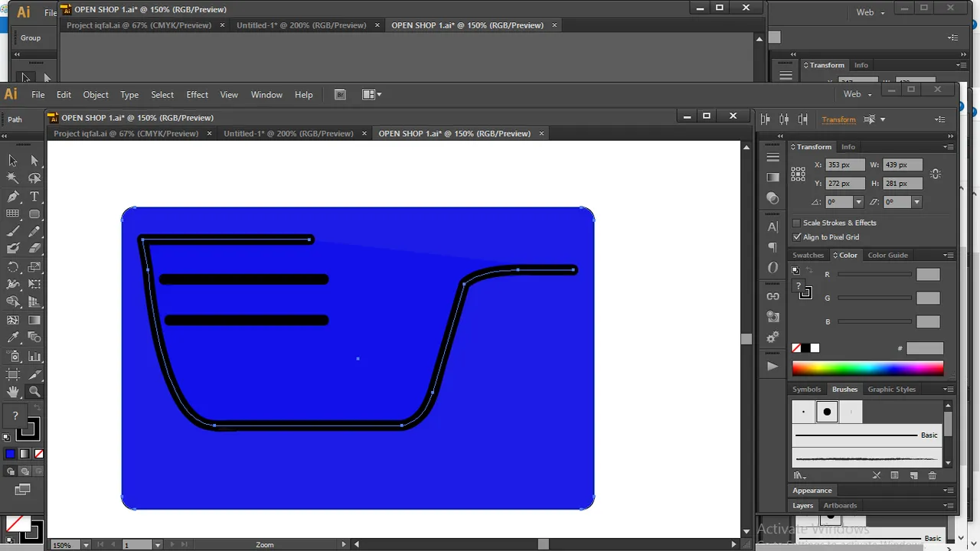Open the Window menu
This screenshot has height=551, width=980.
click(x=266, y=94)
